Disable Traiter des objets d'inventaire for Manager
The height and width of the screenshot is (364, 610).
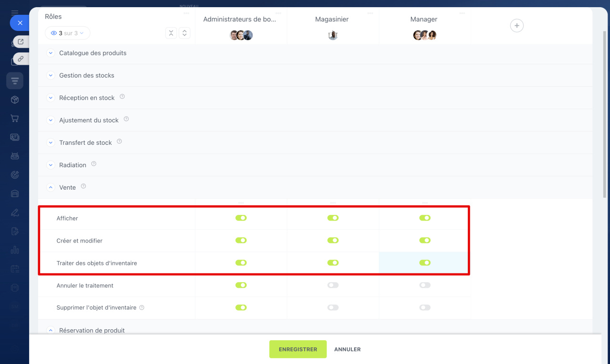click(x=425, y=263)
